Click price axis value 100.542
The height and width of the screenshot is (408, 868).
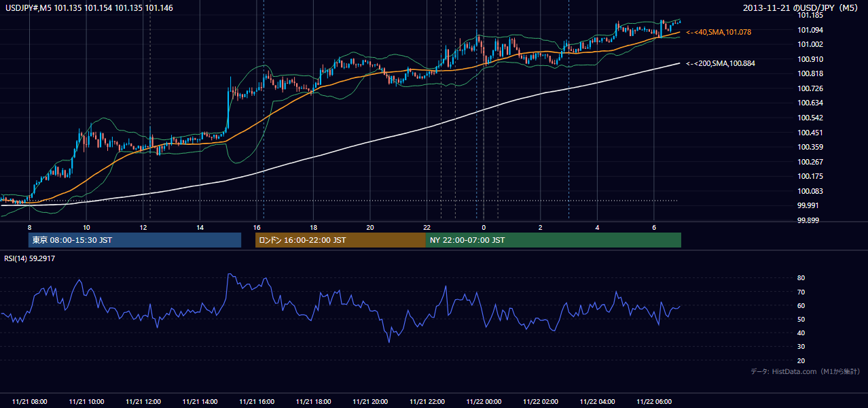point(811,118)
